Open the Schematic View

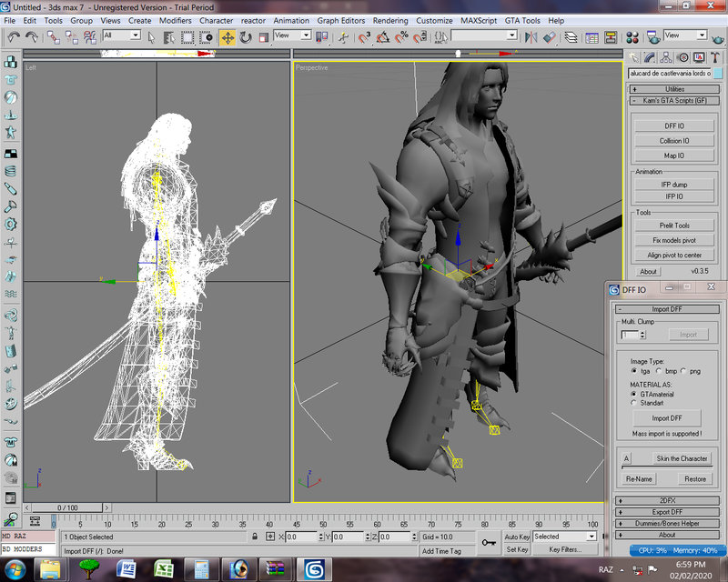[x=610, y=37]
